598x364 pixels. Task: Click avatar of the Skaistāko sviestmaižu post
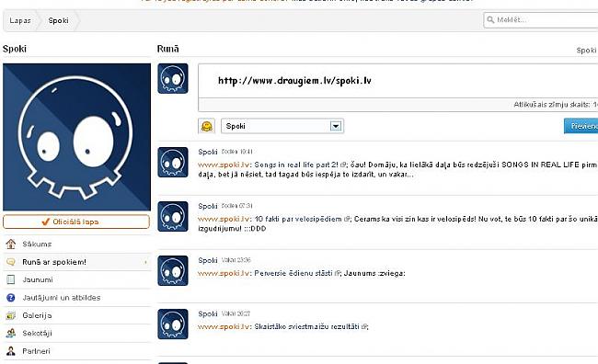pyautogui.click(x=173, y=324)
